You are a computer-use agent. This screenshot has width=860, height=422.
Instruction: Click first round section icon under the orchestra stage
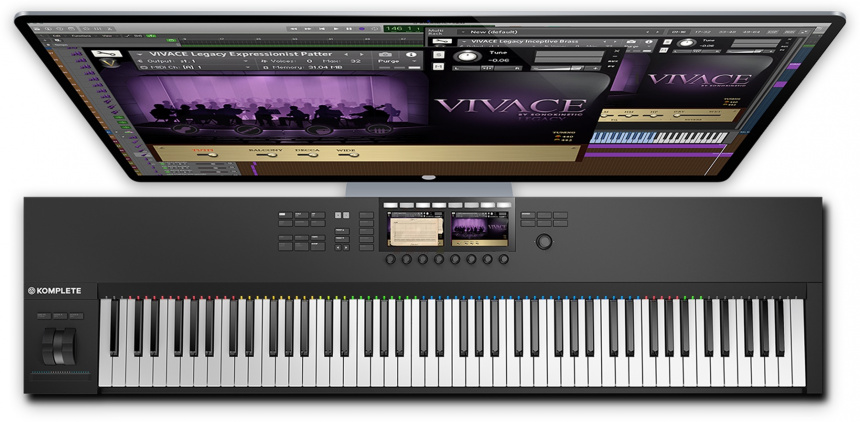(186, 130)
